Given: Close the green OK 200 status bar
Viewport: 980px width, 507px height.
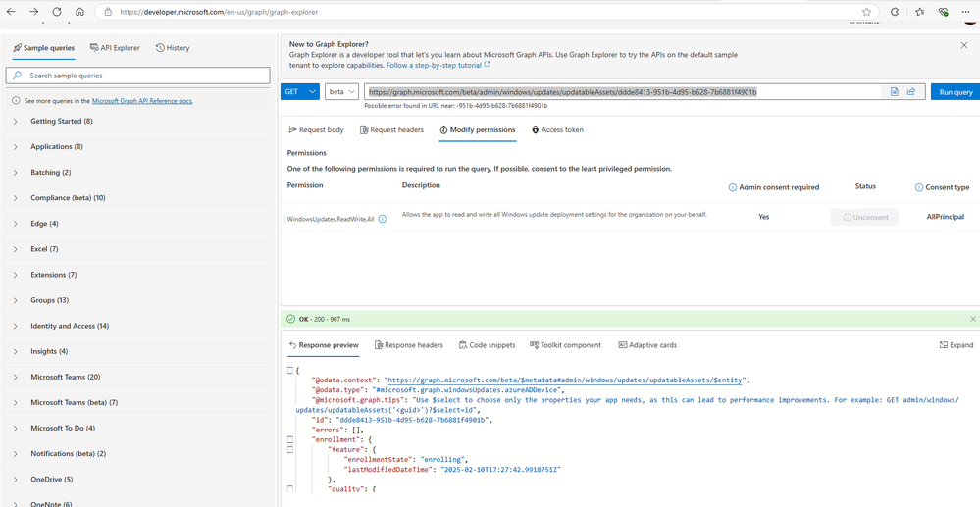Looking at the screenshot, I should (972, 319).
